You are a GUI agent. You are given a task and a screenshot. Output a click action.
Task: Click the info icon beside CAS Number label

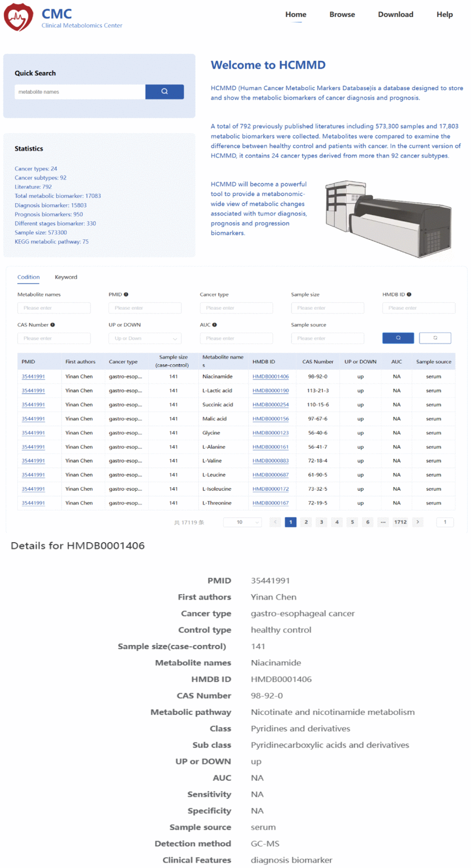(x=53, y=325)
